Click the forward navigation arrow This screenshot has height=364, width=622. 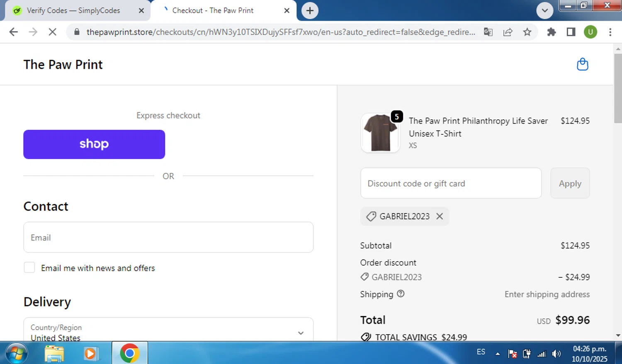click(x=33, y=32)
